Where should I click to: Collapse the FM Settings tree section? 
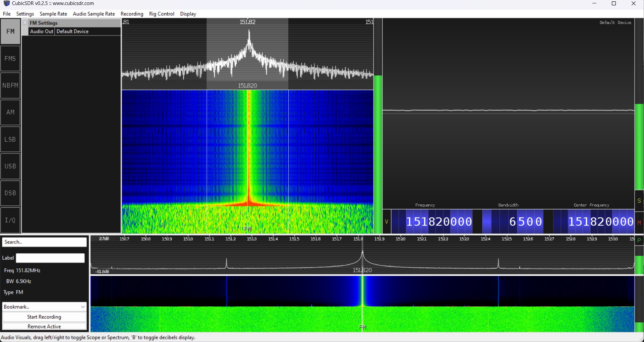click(25, 23)
